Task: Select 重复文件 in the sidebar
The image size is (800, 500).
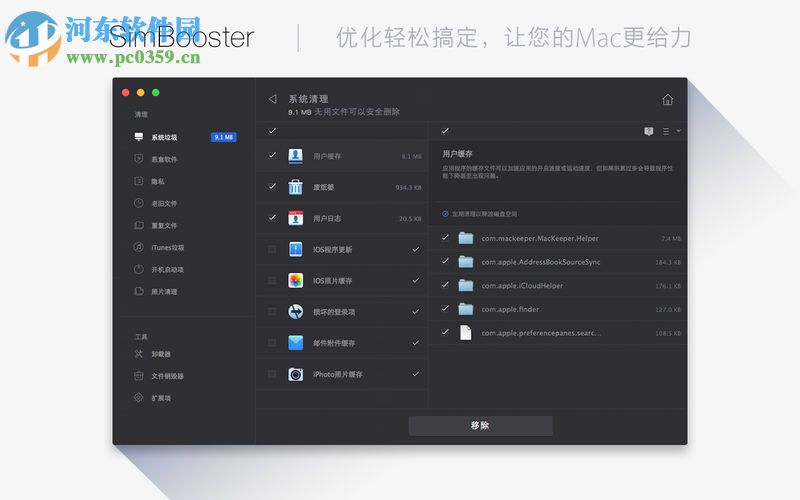Action: pos(164,225)
